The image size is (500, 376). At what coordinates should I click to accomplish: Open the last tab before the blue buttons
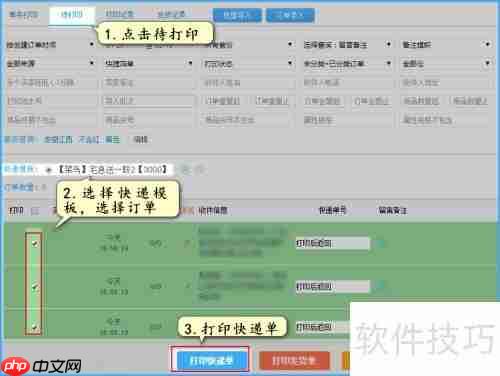click(x=171, y=14)
